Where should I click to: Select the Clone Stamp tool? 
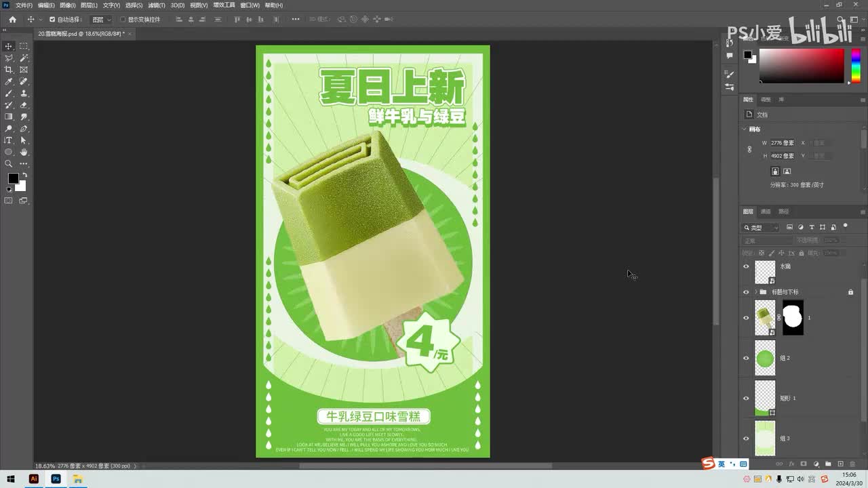pyautogui.click(x=24, y=94)
